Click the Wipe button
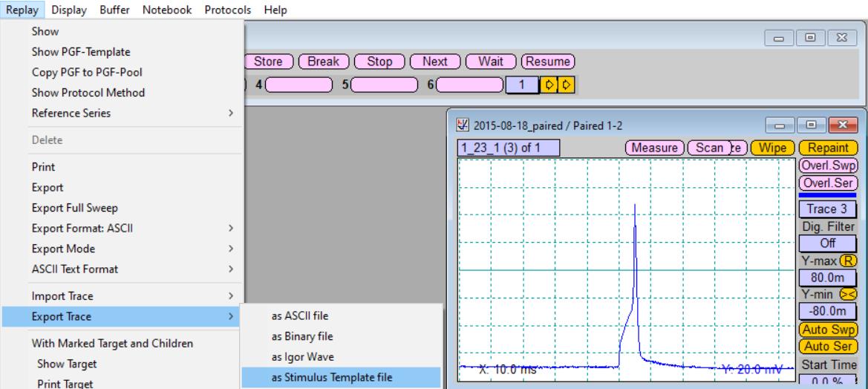 [x=772, y=148]
